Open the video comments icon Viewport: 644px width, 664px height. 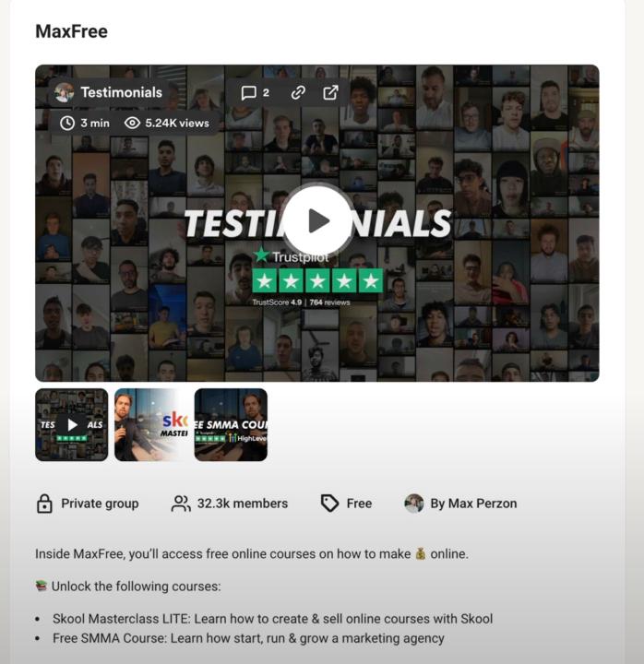tap(249, 93)
